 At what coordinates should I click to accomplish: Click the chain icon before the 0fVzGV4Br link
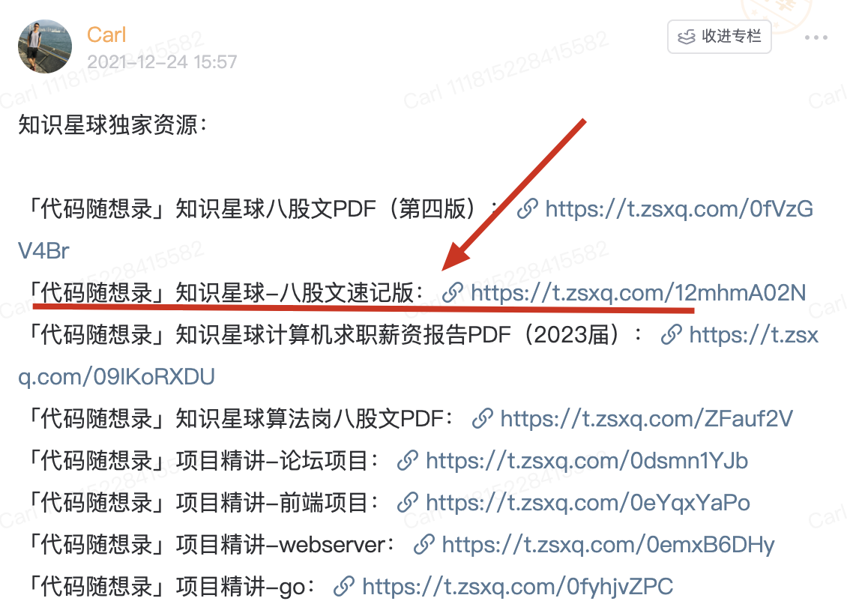pyautogui.click(x=527, y=209)
